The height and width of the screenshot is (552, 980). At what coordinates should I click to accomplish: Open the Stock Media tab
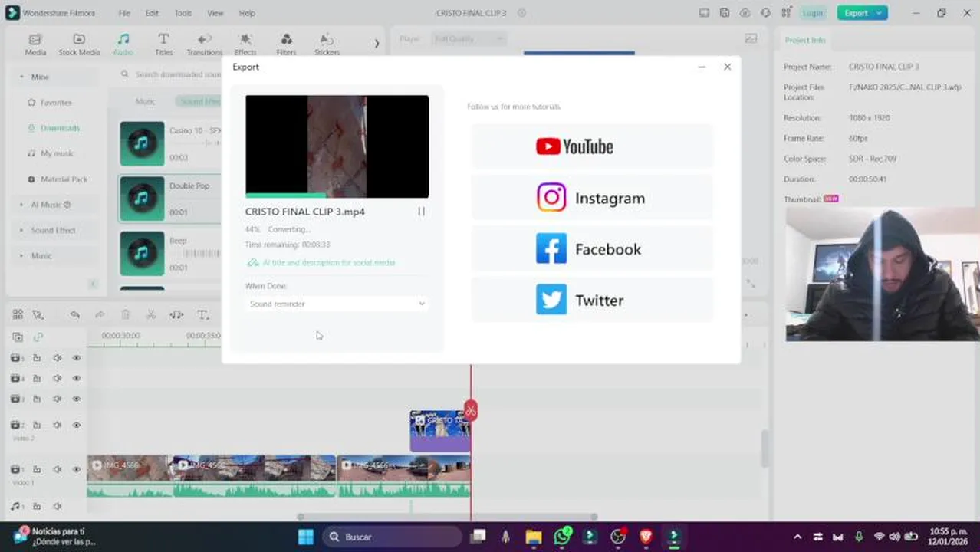79,44
